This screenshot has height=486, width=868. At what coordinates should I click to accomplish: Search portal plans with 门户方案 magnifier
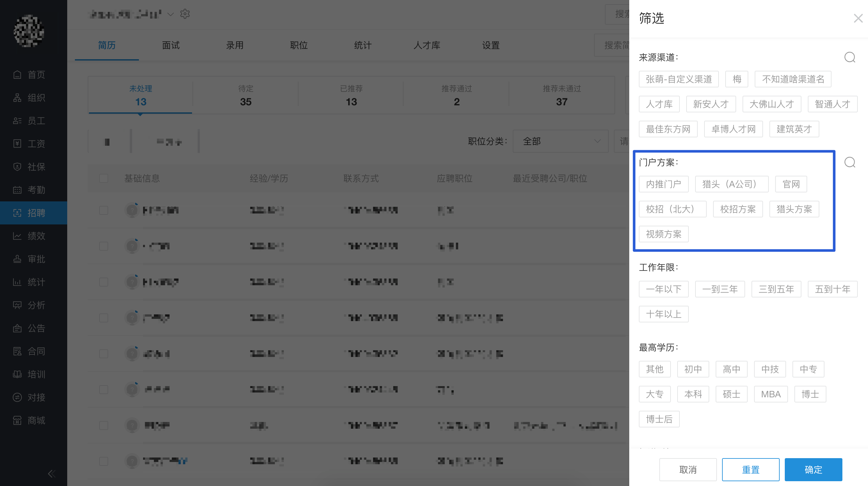coord(849,162)
